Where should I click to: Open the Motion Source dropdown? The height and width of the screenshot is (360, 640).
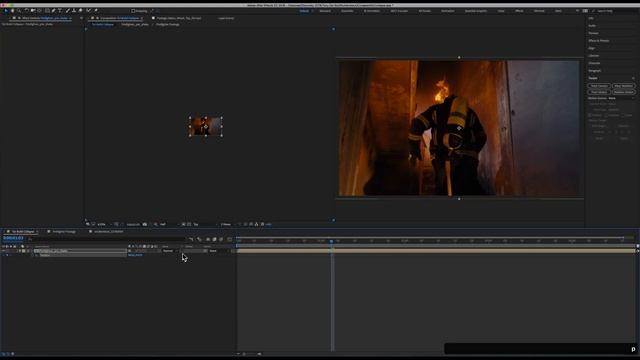pyautogui.click(x=620, y=98)
